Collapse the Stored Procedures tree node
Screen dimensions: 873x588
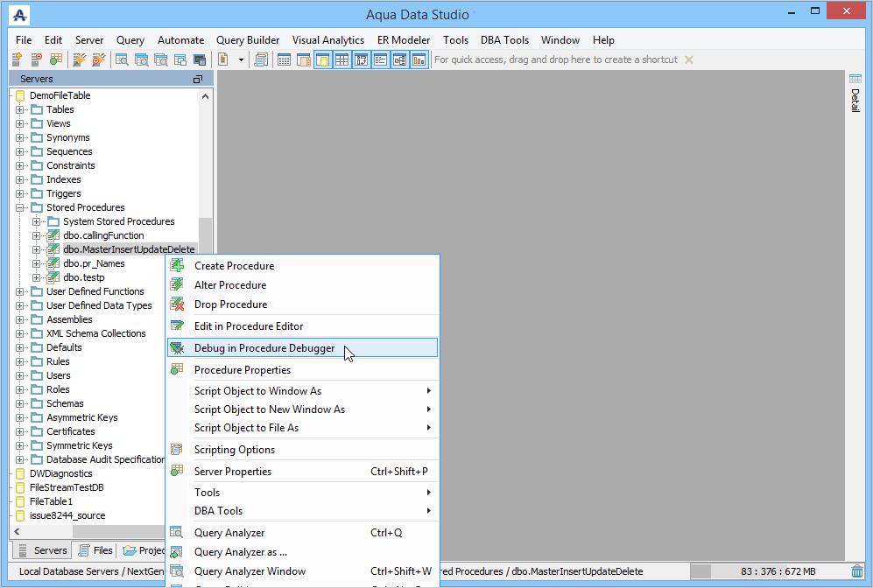[x=20, y=207]
